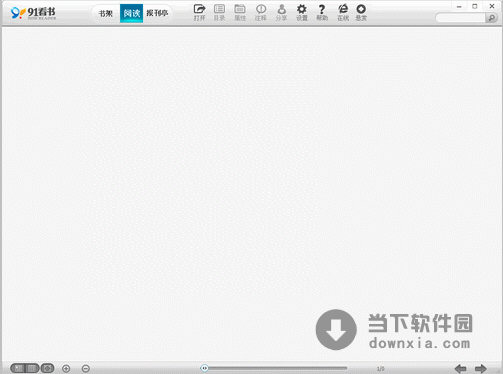Screen dimensions: 503x374
Task: Open 设置 settings gear
Action: (x=302, y=13)
